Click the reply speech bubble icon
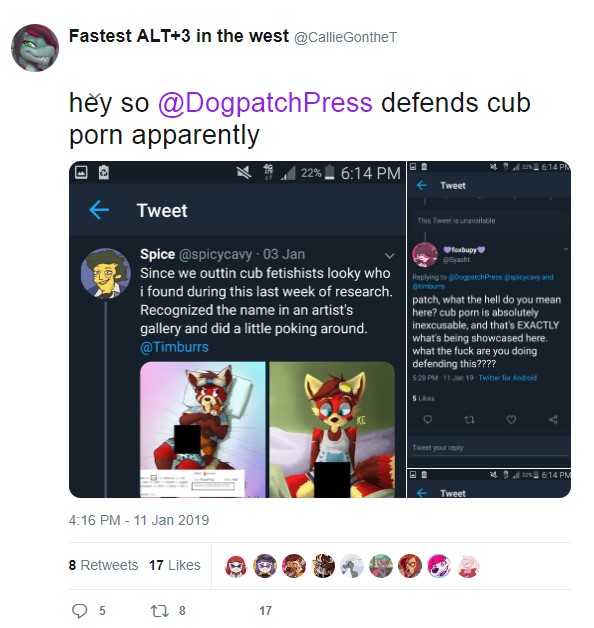Image resolution: width=594 pixels, height=628 pixels. tap(79, 611)
